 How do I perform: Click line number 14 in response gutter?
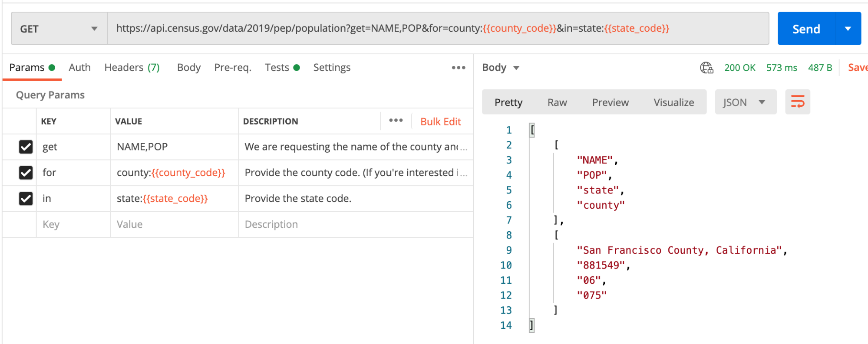[x=506, y=325]
